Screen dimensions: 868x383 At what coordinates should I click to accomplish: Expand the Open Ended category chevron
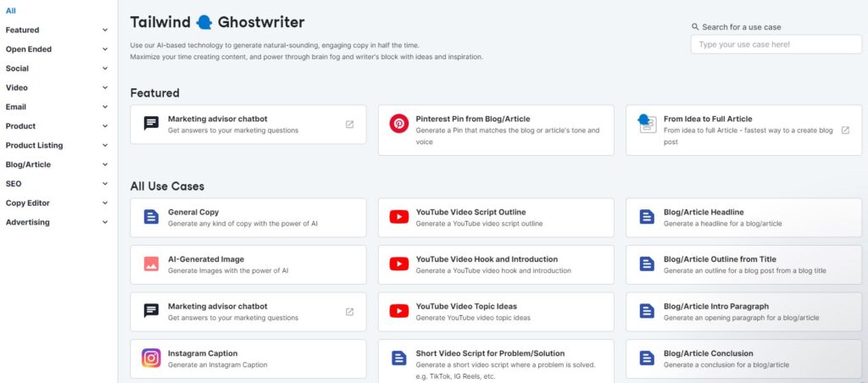[x=105, y=49]
